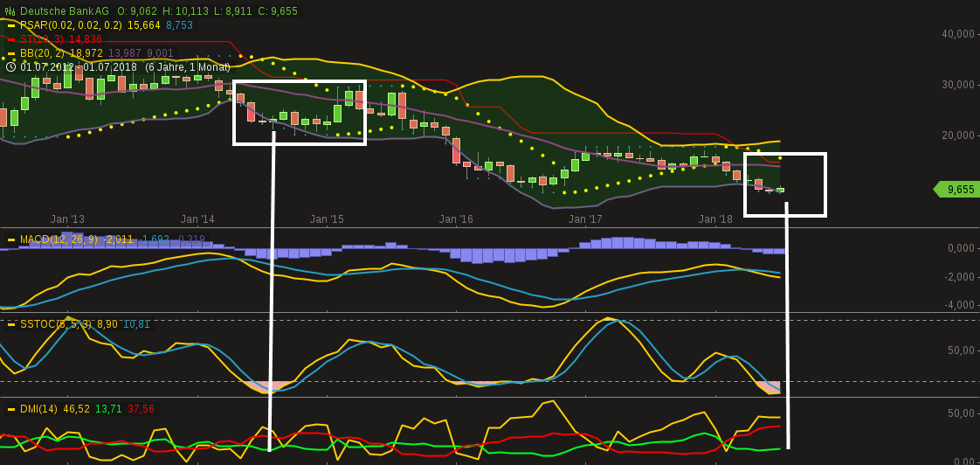Image resolution: width=980 pixels, height=465 pixels.
Task: Click the Jan '15 time axis label
Action: (327, 219)
